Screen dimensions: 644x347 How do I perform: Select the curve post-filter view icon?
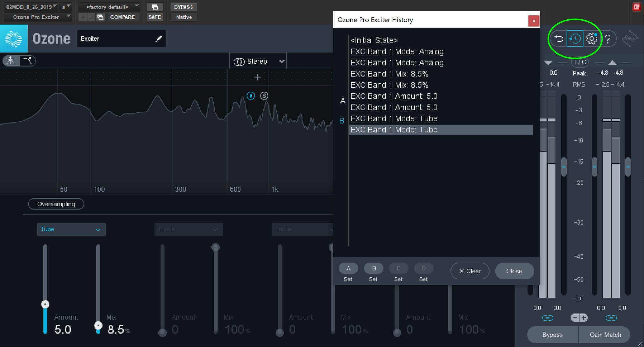click(x=28, y=61)
